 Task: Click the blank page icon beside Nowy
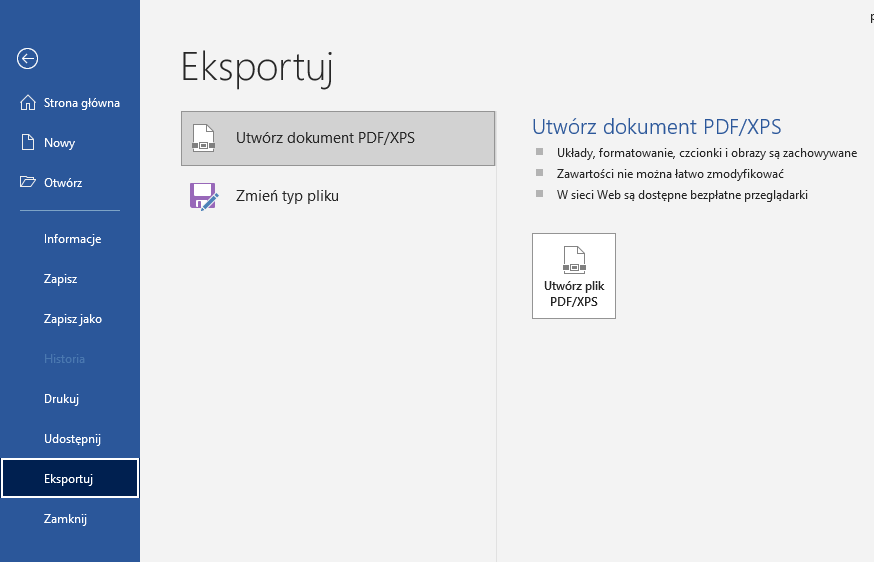(x=28, y=142)
